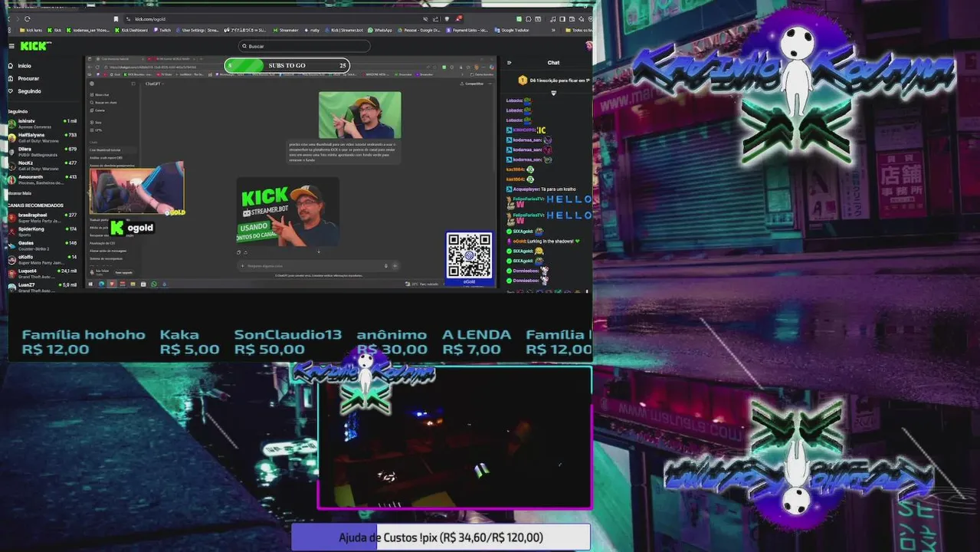980x552 pixels.
Task: Open the Google Tradutor bookmark
Action: (x=512, y=30)
